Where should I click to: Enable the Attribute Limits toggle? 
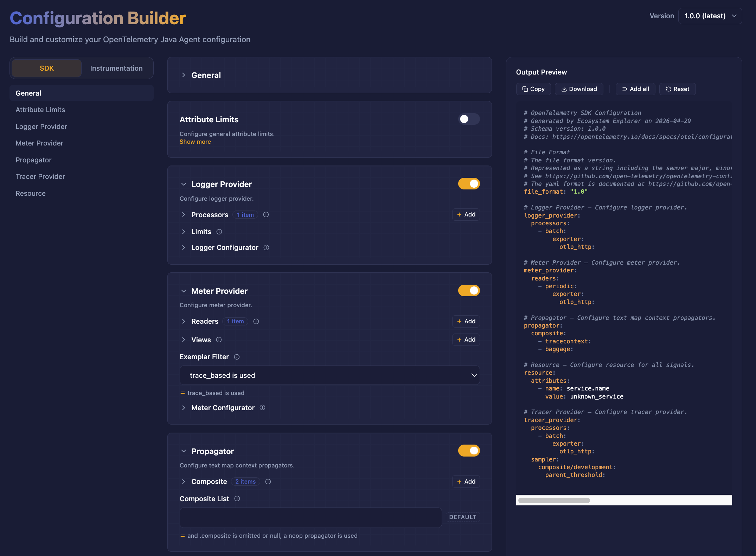click(x=469, y=119)
